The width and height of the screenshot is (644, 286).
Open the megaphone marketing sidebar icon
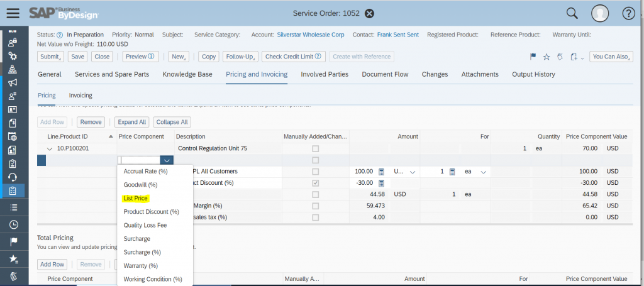tap(13, 82)
